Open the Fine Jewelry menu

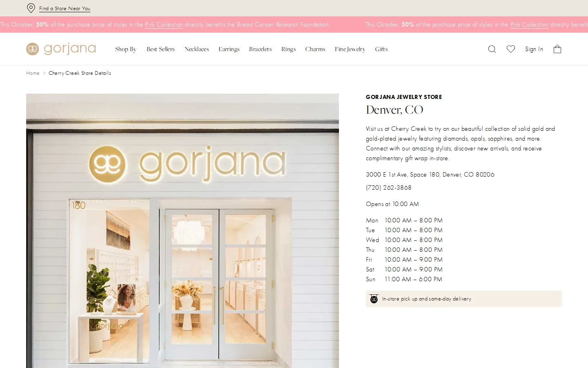coord(350,49)
